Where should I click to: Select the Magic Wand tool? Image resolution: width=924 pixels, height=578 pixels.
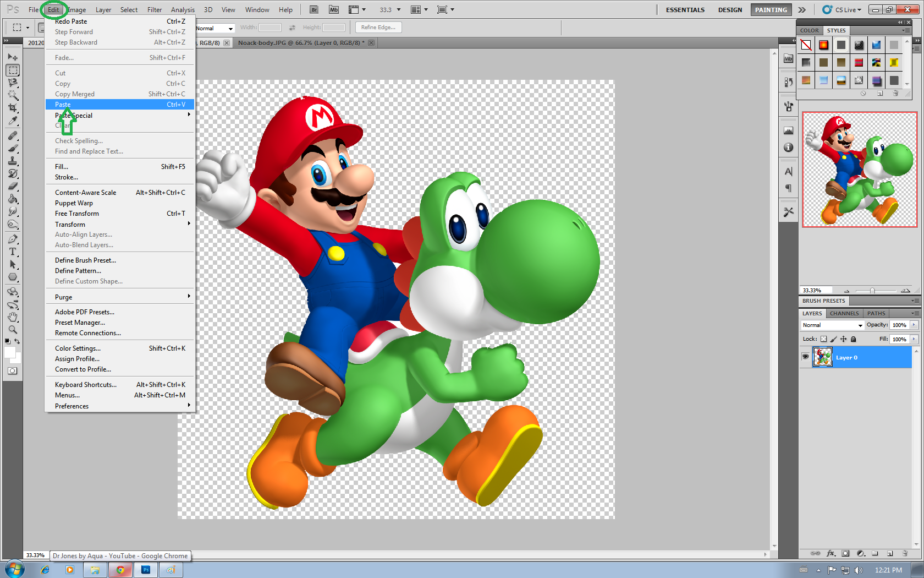13,95
